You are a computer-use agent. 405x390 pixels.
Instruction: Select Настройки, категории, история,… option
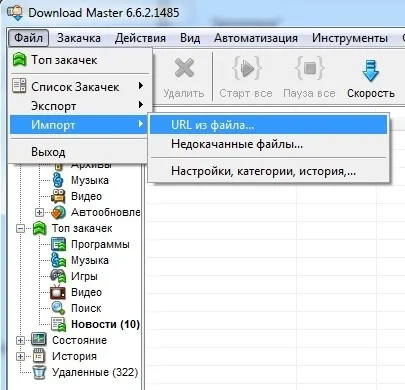click(x=269, y=171)
